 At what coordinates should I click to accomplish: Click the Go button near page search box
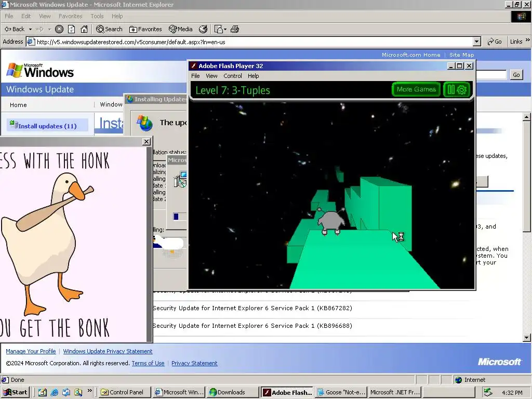click(x=516, y=75)
